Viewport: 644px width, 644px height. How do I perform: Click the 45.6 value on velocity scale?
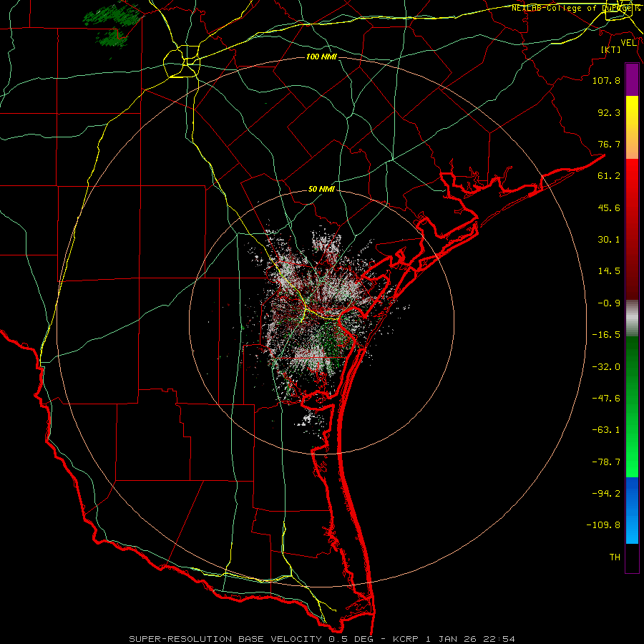point(609,208)
